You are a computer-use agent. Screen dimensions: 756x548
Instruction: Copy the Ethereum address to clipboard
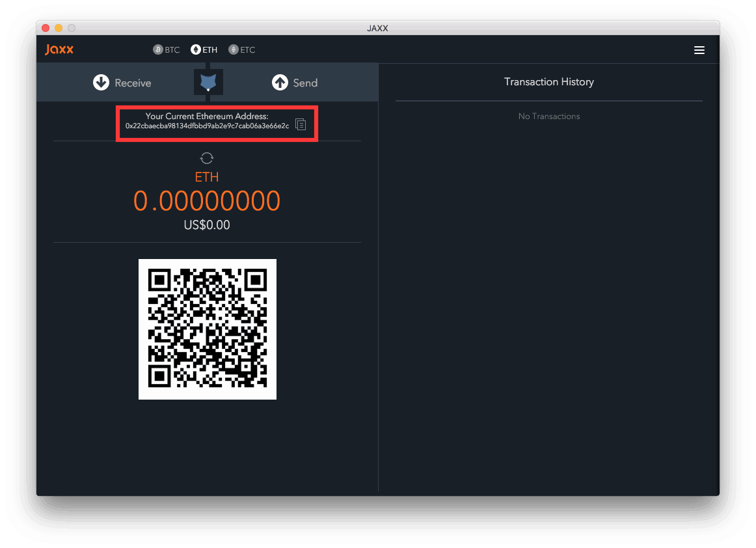[x=301, y=124]
